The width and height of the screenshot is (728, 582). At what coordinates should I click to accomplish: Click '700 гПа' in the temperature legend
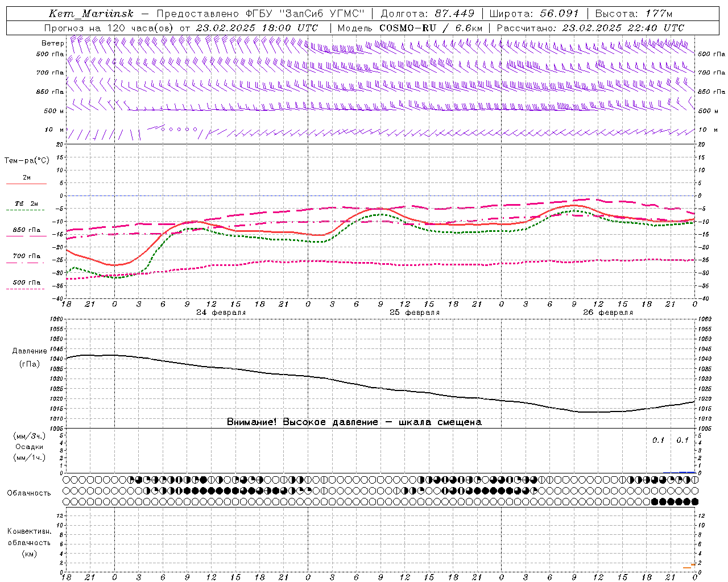(26, 256)
